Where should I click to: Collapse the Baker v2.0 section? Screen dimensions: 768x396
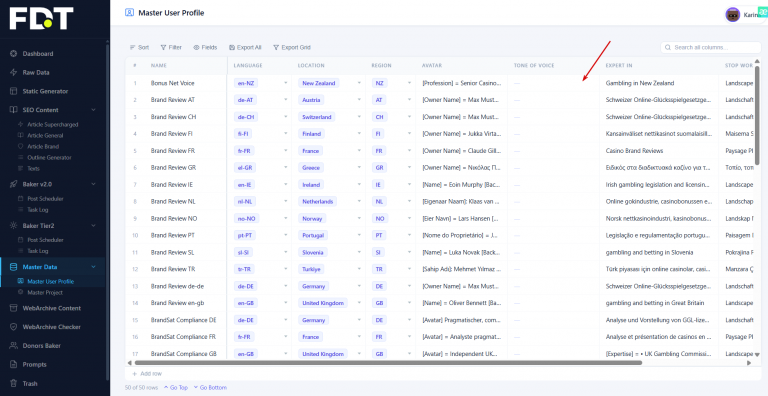pos(94,184)
